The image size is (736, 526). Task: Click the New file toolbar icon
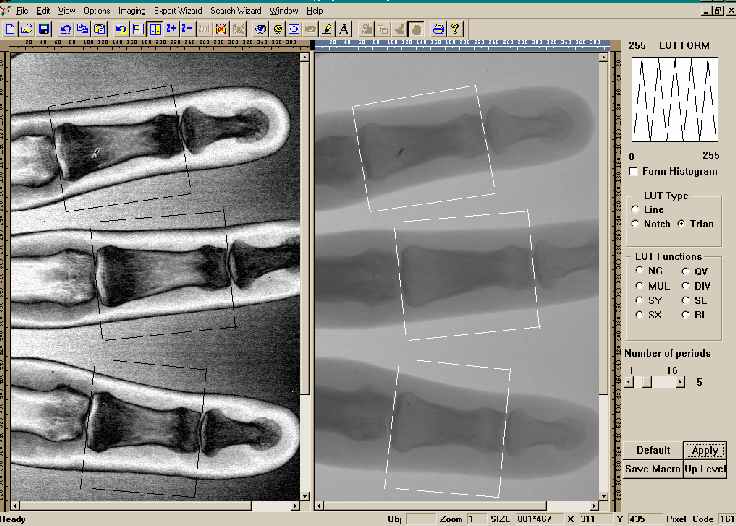tap(10, 29)
